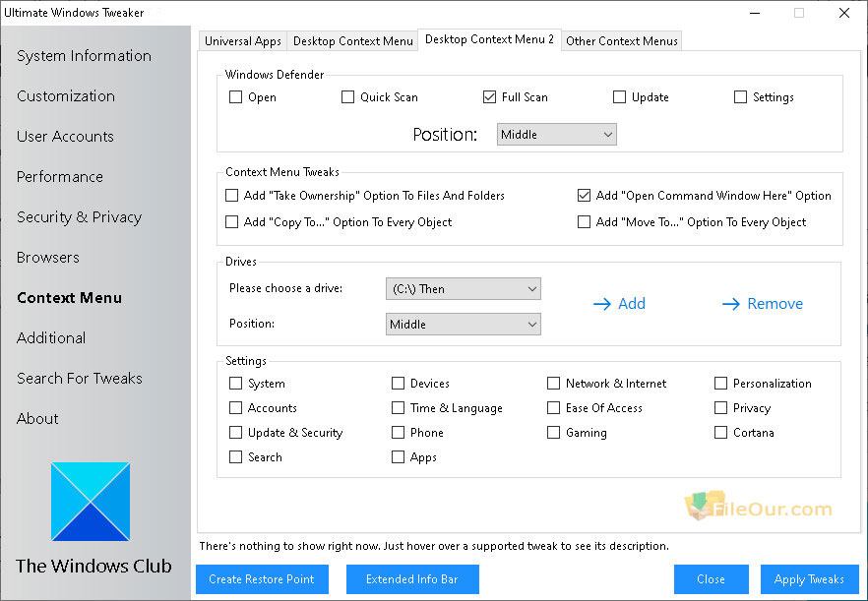Minimize the Ultimate Windows Tweaker window

coord(756,13)
